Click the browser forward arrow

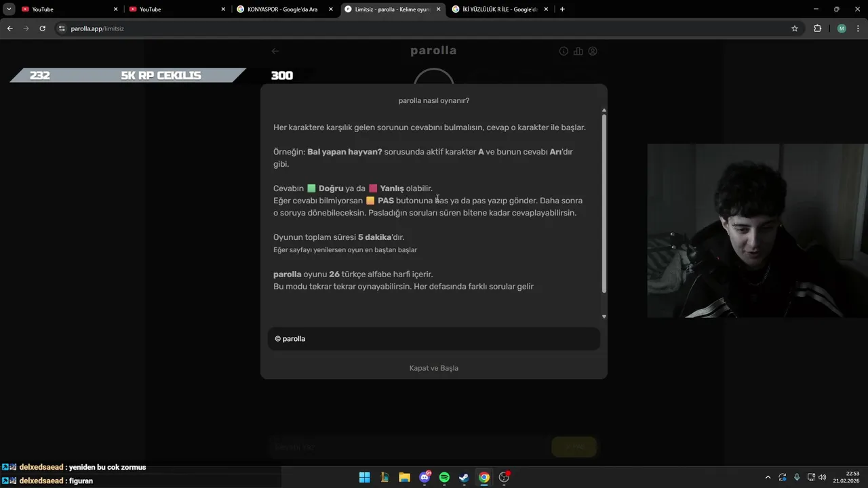pyautogui.click(x=26, y=28)
